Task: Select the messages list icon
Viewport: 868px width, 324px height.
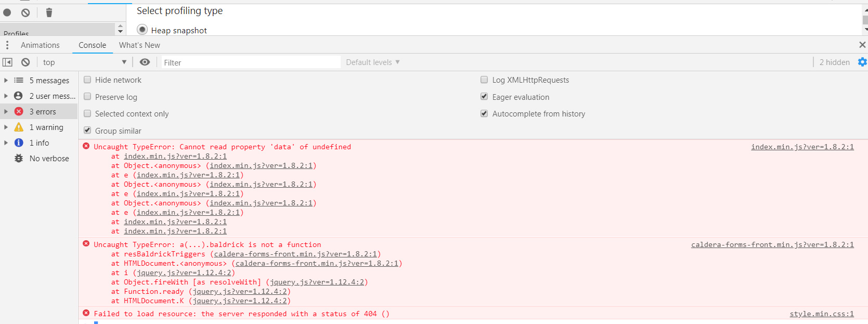Action: [19, 80]
